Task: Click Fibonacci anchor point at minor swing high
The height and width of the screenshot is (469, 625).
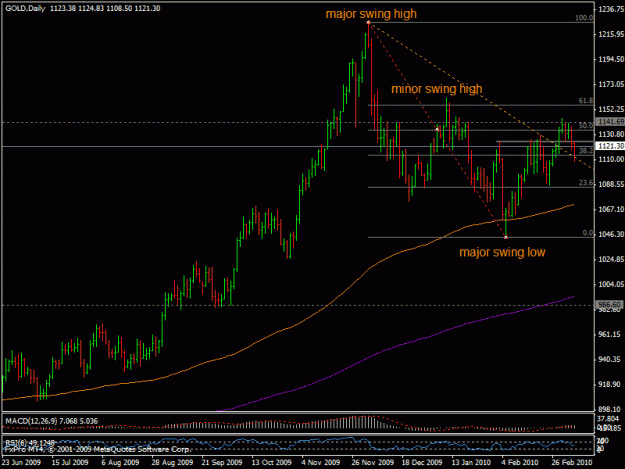Action: pyautogui.click(x=437, y=130)
